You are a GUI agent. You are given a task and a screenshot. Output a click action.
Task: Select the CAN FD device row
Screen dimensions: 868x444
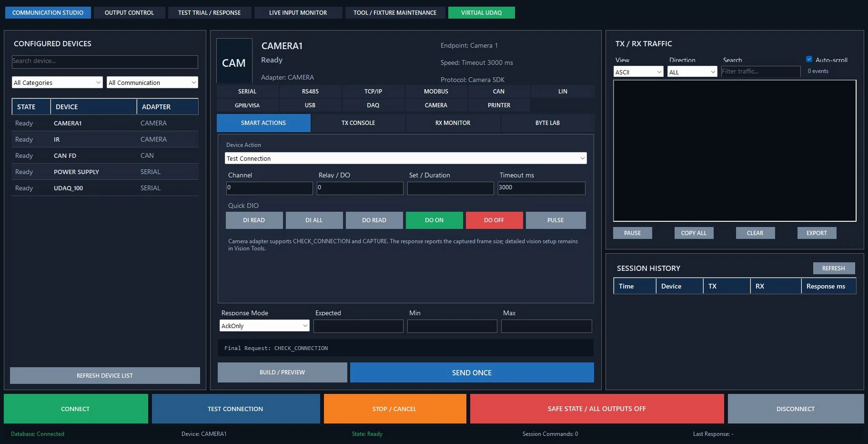pos(105,155)
